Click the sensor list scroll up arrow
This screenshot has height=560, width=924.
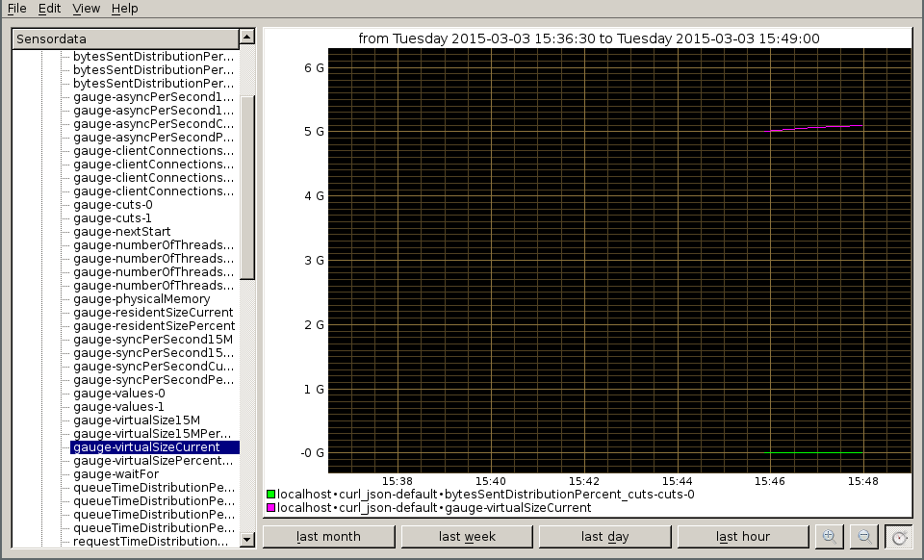click(247, 38)
